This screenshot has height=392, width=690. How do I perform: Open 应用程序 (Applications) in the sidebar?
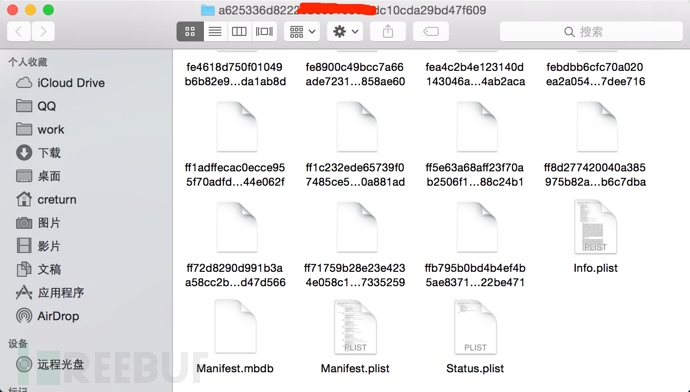(50, 293)
